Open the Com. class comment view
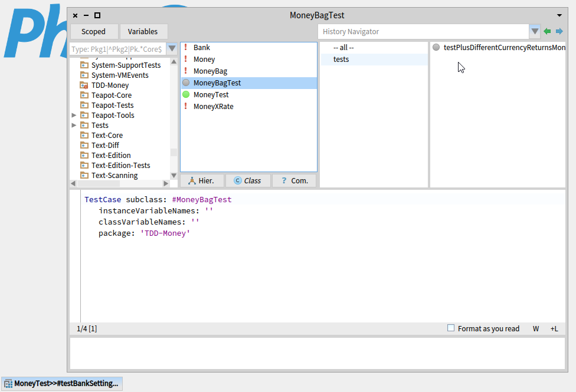 point(294,180)
